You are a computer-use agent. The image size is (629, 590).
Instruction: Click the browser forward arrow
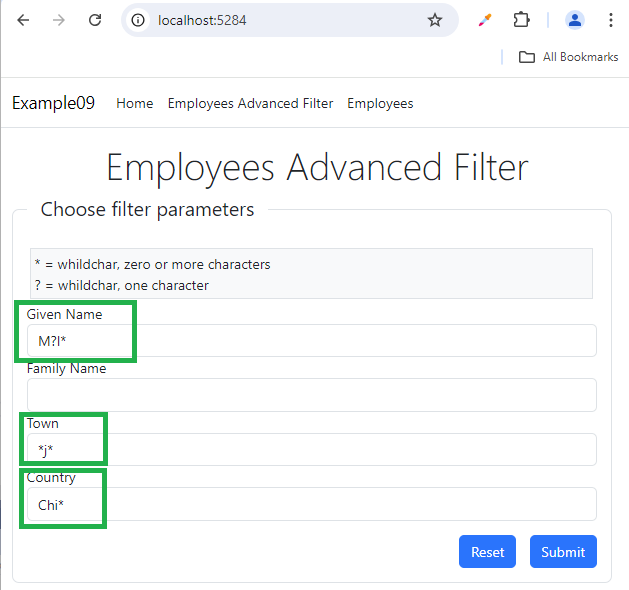pyautogui.click(x=59, y=20)
